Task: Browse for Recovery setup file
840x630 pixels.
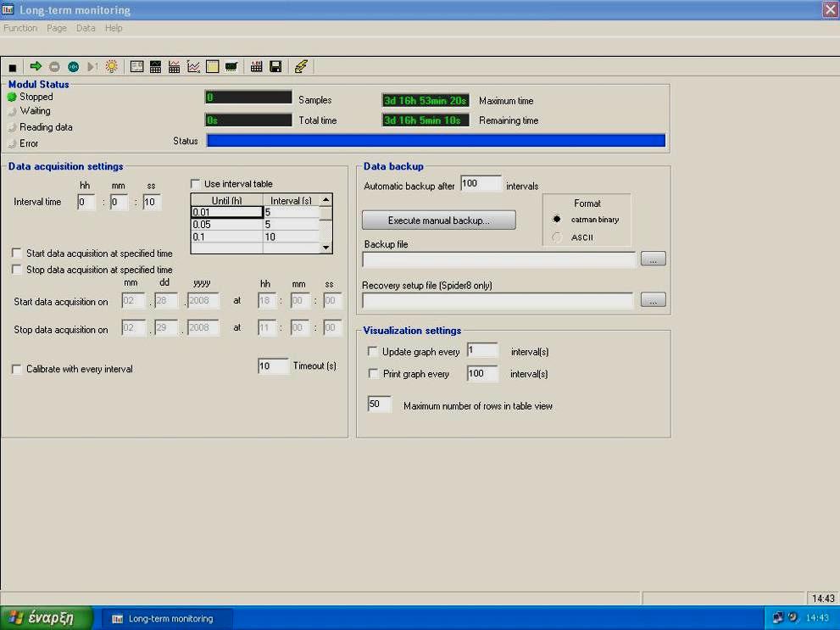Action: [653, 300]
